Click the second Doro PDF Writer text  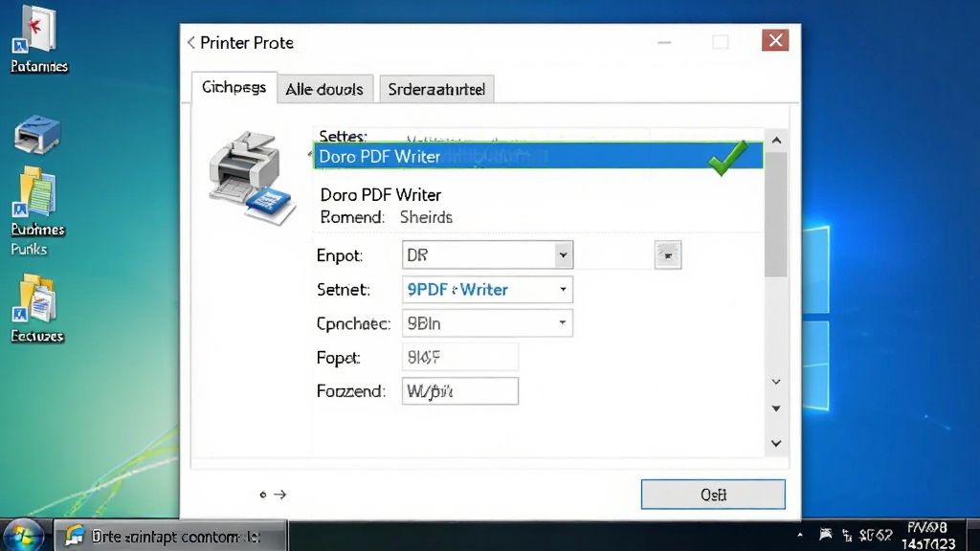381,195
